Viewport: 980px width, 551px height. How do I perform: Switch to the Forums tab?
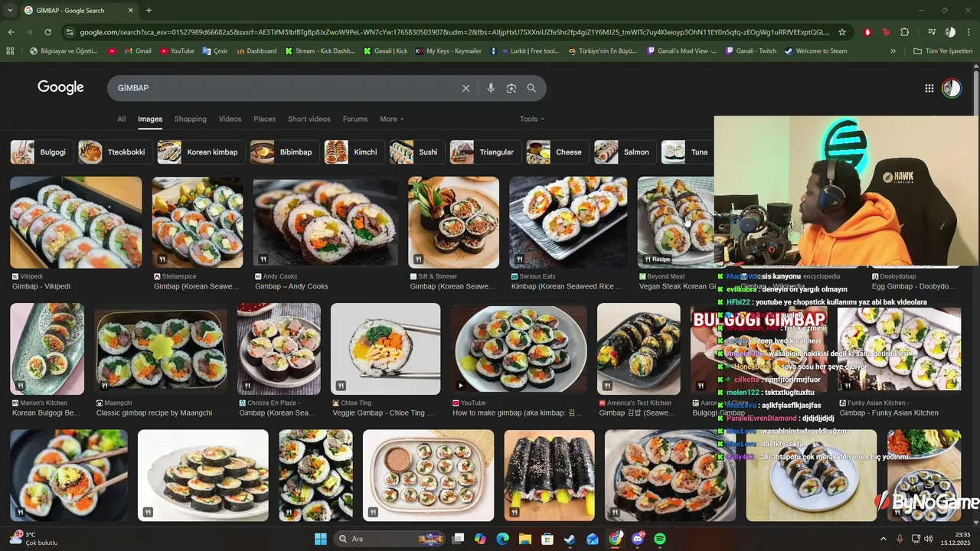[x=355, y=119]
